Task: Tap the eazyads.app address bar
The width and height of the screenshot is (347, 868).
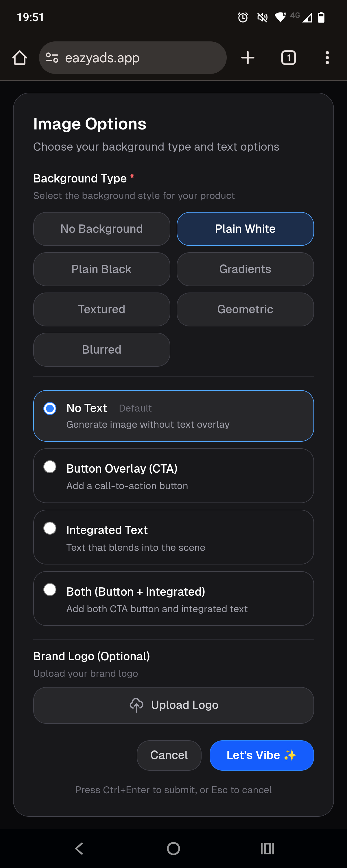Action: (133, 57)
